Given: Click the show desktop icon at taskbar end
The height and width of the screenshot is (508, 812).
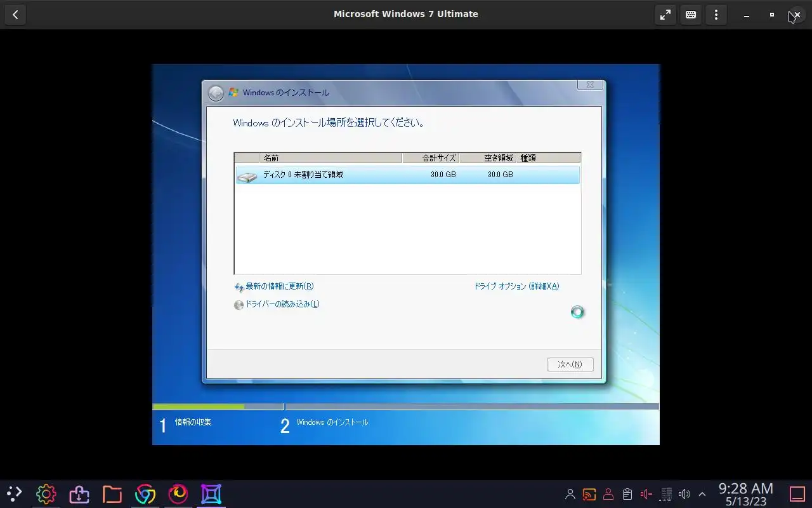Looking at the screenshot, I should tap(797, 494).
